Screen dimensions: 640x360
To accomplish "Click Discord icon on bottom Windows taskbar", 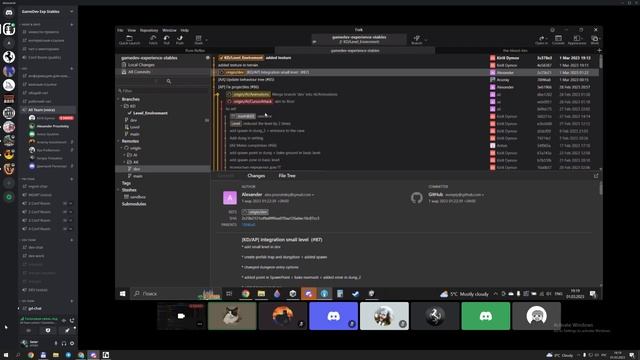I will point(93,355).
